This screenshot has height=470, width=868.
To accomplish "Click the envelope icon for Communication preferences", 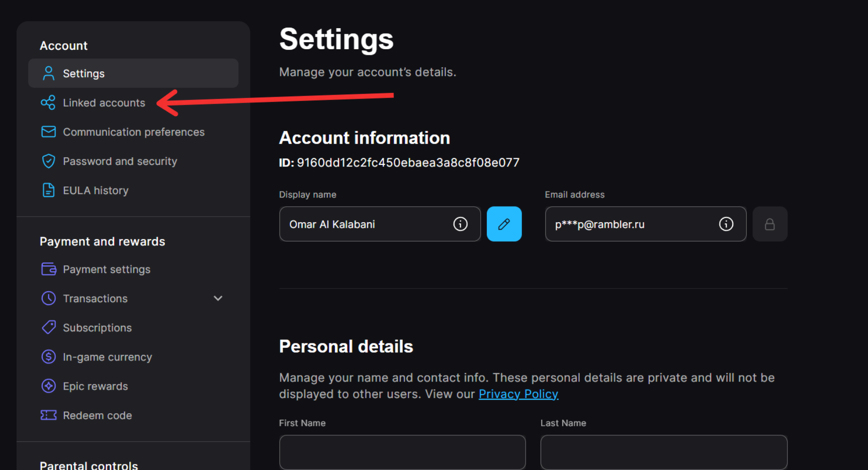I will tap(48, 132).
